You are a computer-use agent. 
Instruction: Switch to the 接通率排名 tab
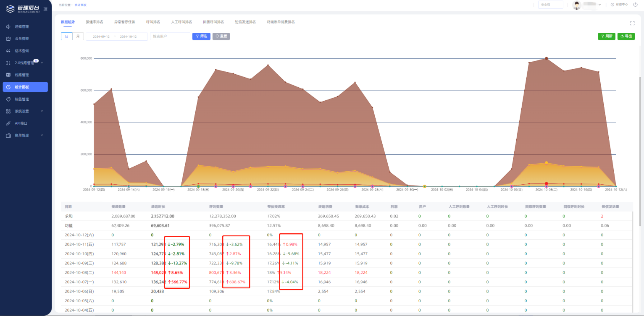94,22
